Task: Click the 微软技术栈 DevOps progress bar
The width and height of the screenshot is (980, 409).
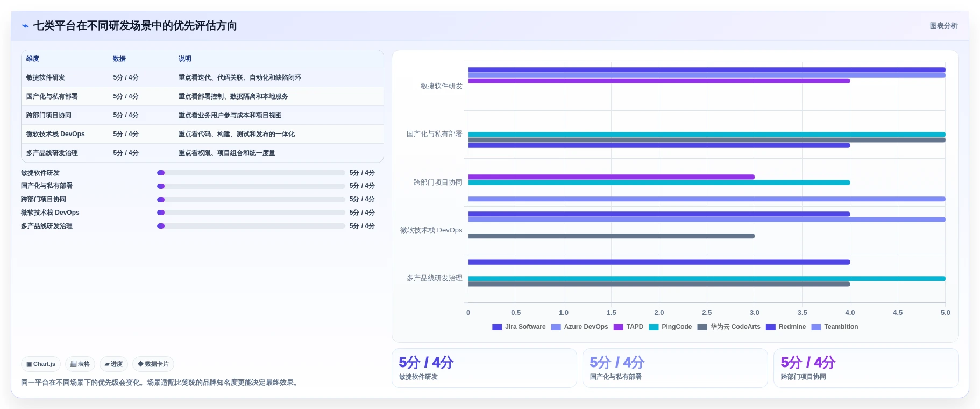Action: pyautogui.click(x=251, y=213)
